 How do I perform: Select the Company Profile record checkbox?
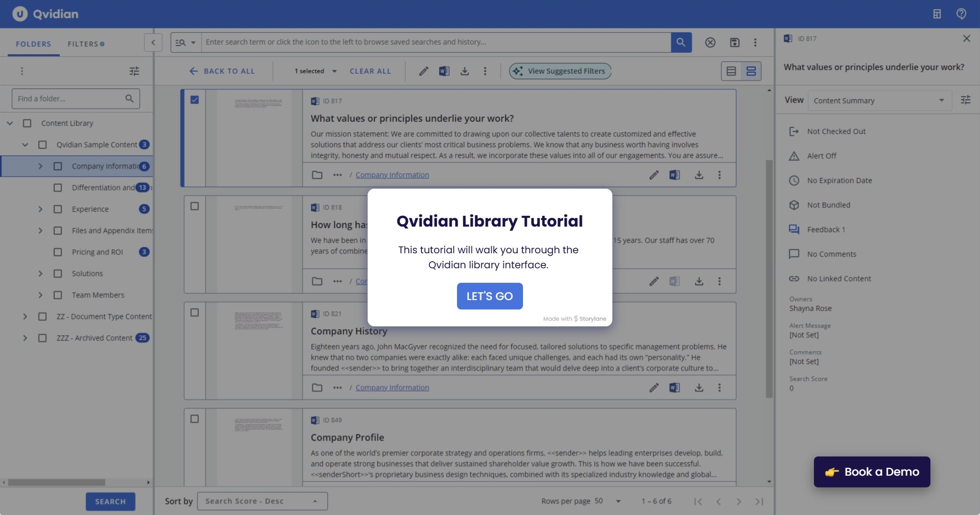coord(195,419)
